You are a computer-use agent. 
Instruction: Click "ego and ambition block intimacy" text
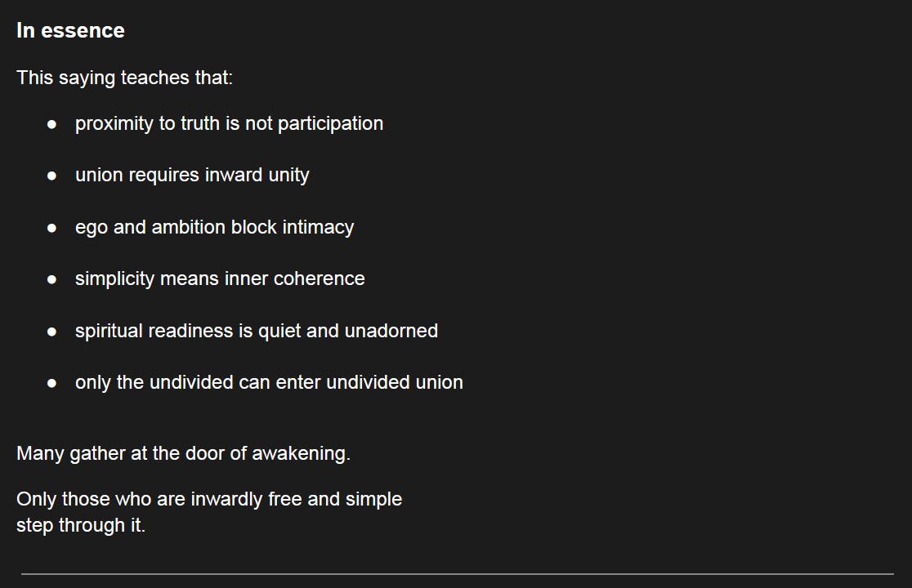214,227
